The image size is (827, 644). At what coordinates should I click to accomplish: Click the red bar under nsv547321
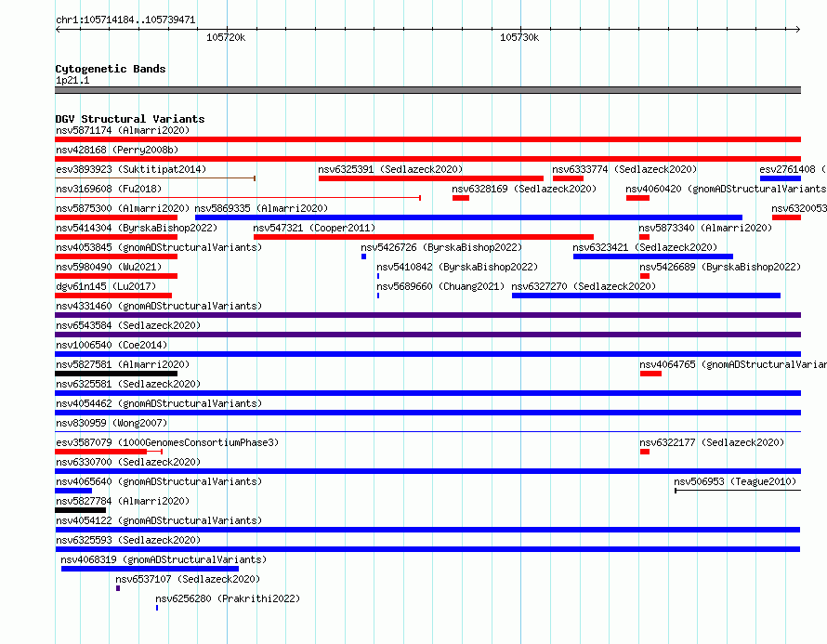pos(424,237)
